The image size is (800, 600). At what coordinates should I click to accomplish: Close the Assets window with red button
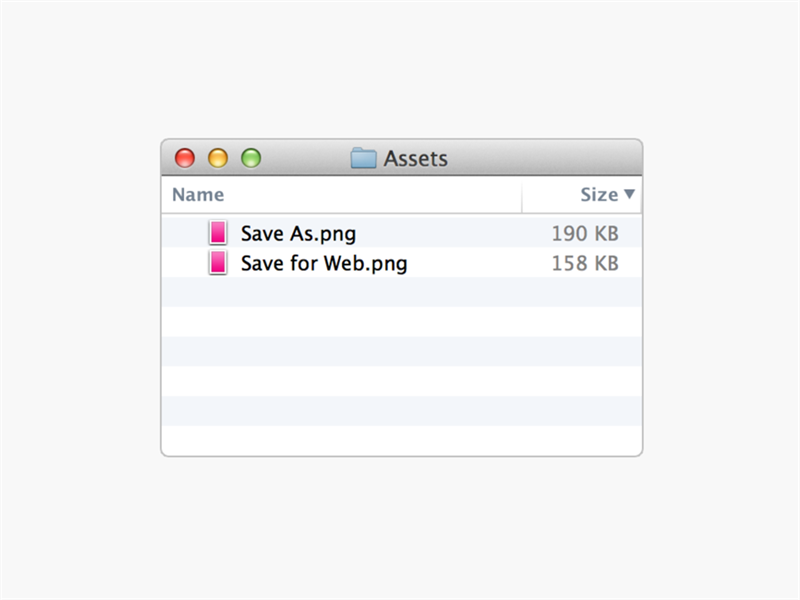pos(185,158)
